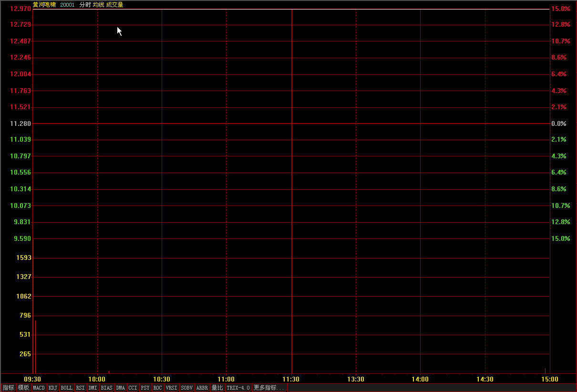Click the BIAS indicator tab

tap(107, 388)
